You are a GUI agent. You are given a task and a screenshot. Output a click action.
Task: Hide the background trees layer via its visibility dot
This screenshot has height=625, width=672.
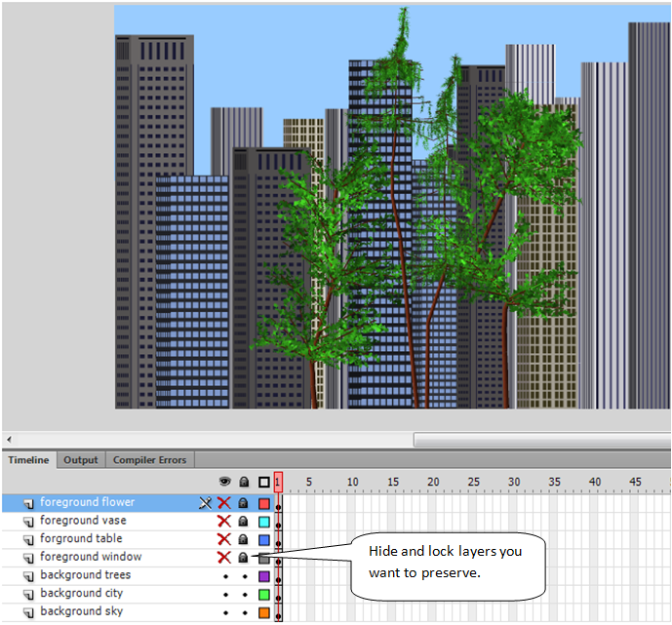click(x=224, y=576)
